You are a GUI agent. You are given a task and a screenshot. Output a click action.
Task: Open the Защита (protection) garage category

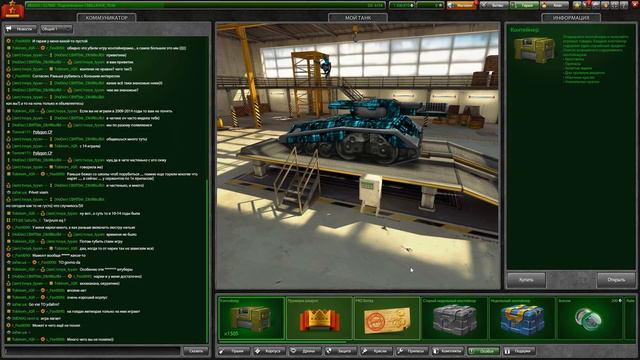click(340, 351)
